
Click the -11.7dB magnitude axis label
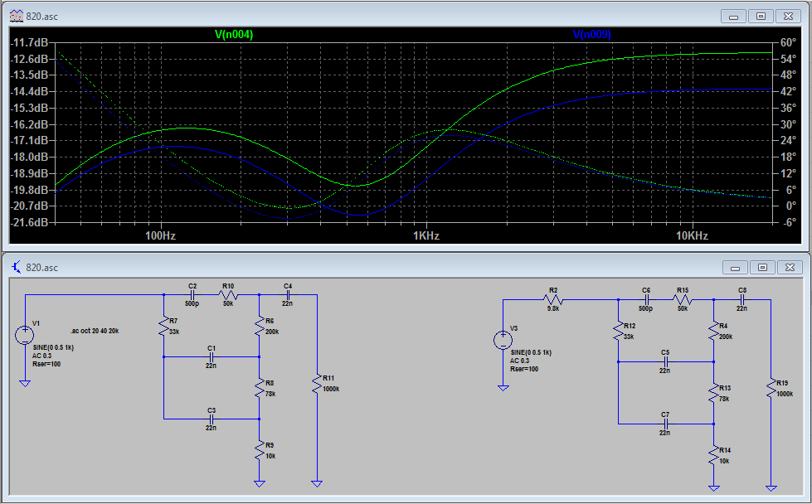point(30,42)
